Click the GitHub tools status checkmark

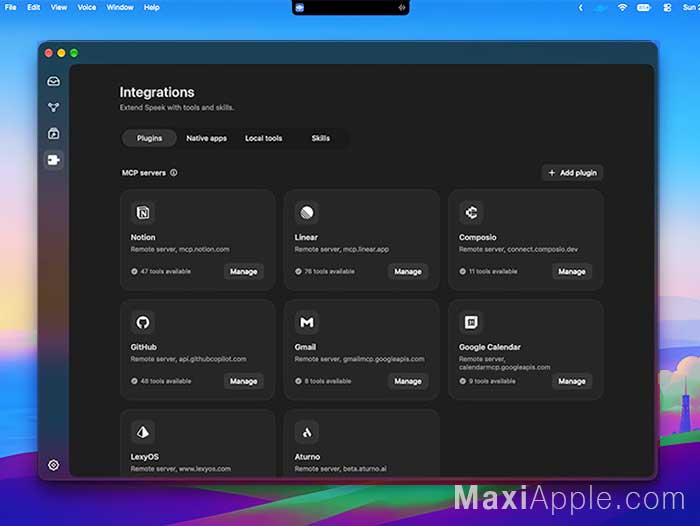click(134, 381)
